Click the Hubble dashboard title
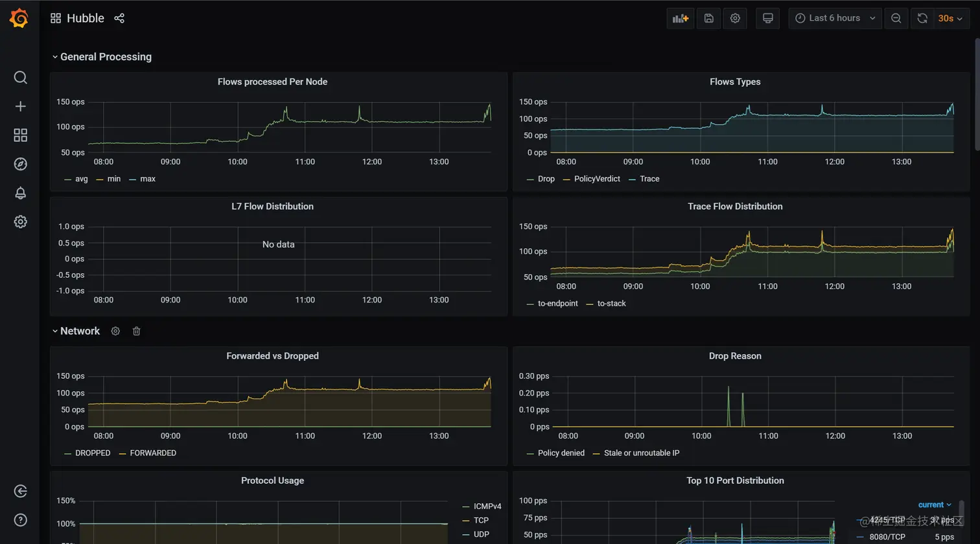 (86, 18)
